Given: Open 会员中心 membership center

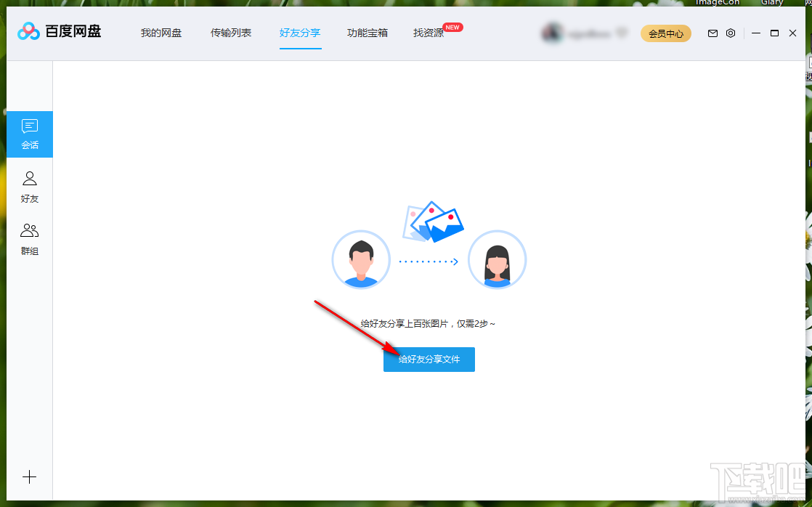Looking at the screenshot, I should (666, 33).
